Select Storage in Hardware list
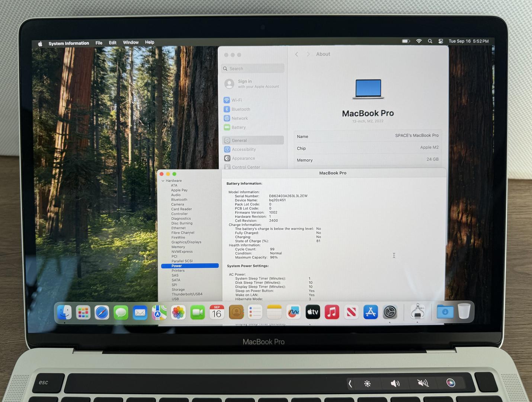This screenshot has height=402, width=532. (x=178, y=290)
